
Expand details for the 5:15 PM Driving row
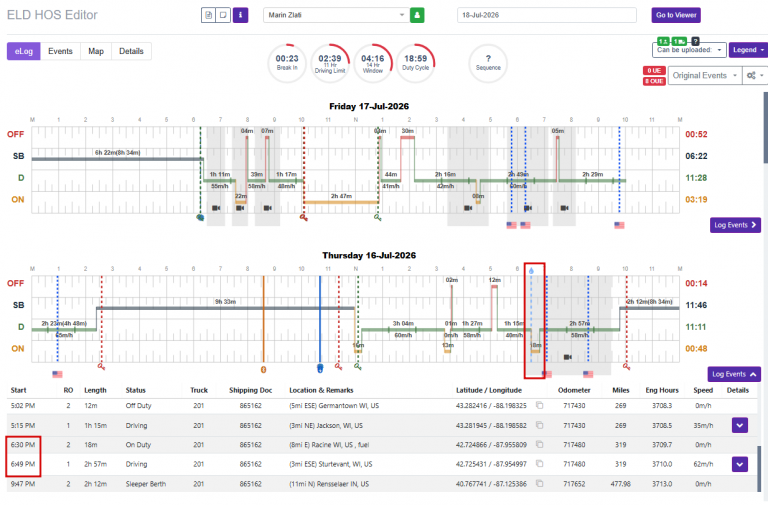pos(740,425)
